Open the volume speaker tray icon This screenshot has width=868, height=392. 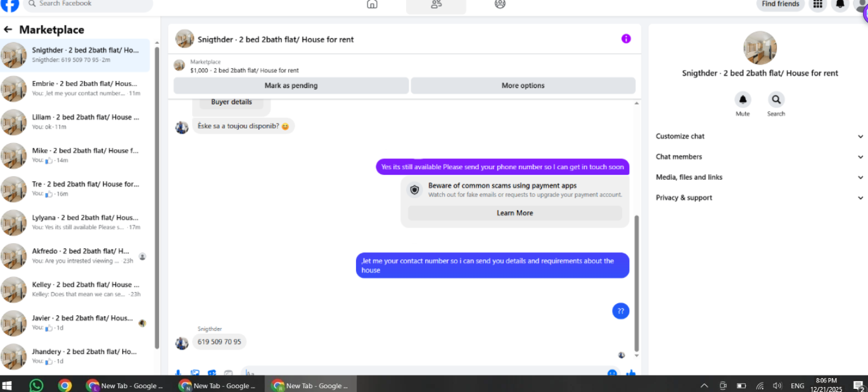click(x=777, y=386)
